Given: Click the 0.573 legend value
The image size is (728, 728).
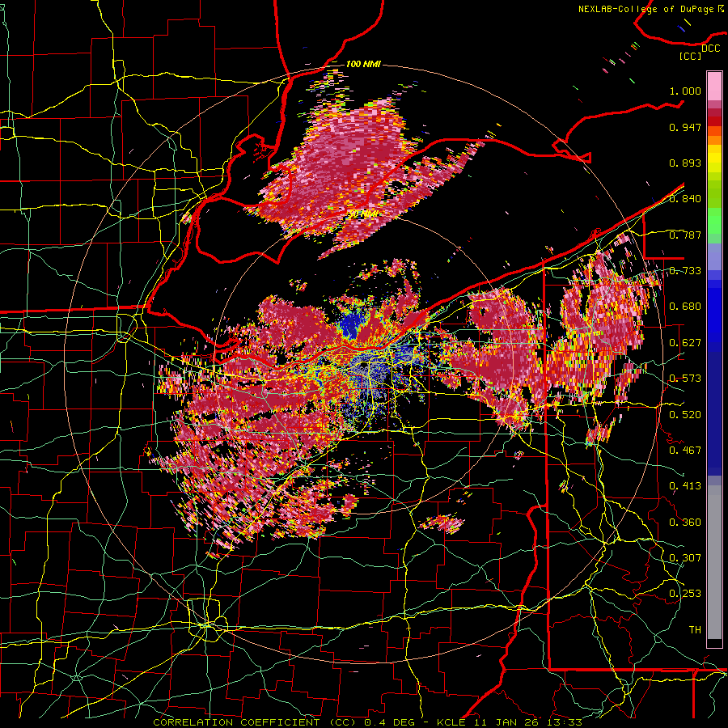Looking at the screenshot, I should (x=685, y=379).
